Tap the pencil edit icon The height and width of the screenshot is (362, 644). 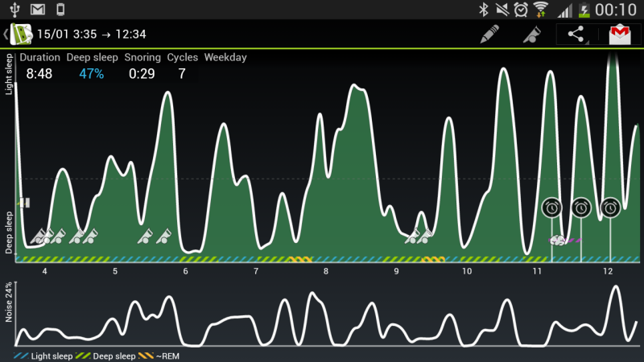489,34
